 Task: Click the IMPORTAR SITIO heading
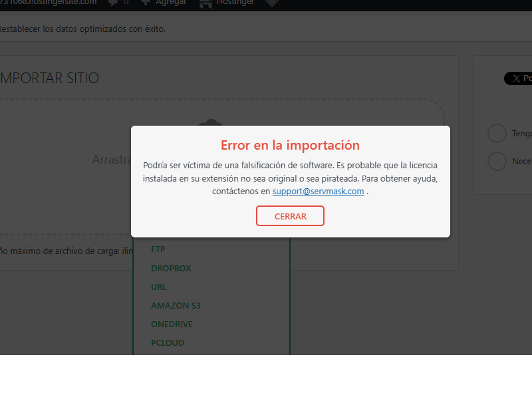pos(49,78)
